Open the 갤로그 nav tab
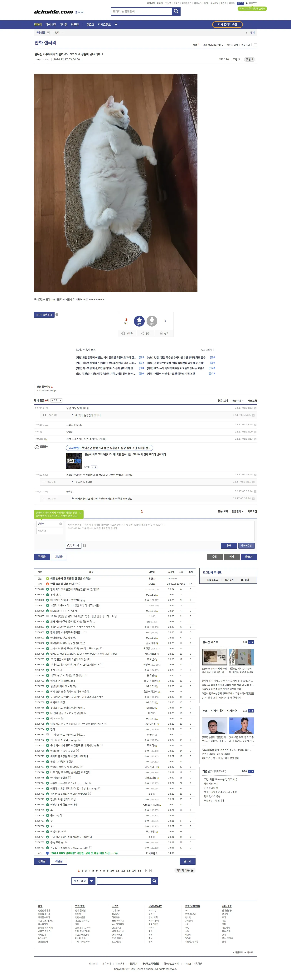This screenshot has height=980, width=291. (x=90, y=25)
